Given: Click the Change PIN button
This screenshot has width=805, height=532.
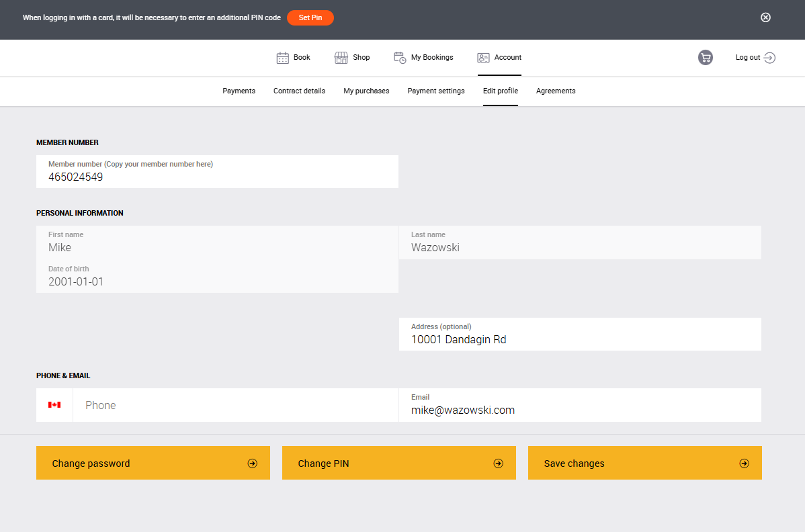Looking at the screenshot, I should tap(399, 463).
